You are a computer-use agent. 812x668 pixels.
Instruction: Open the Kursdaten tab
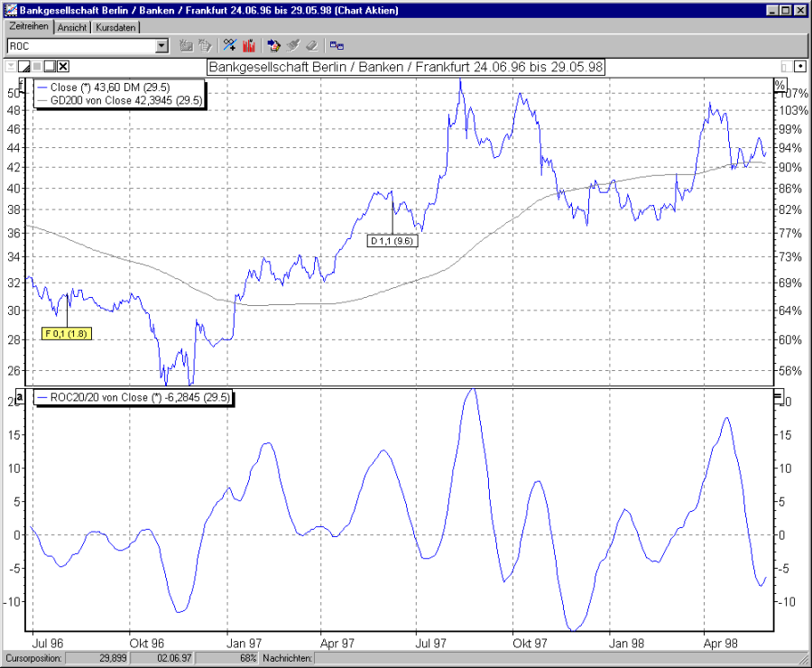(x=115, y=27)
